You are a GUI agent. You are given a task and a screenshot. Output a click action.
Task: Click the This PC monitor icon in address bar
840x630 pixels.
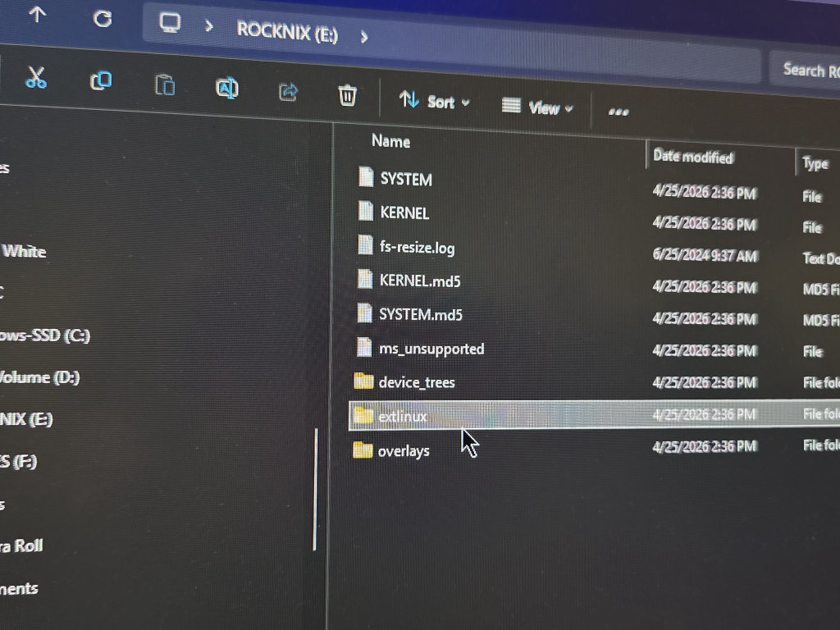[170, 24]
